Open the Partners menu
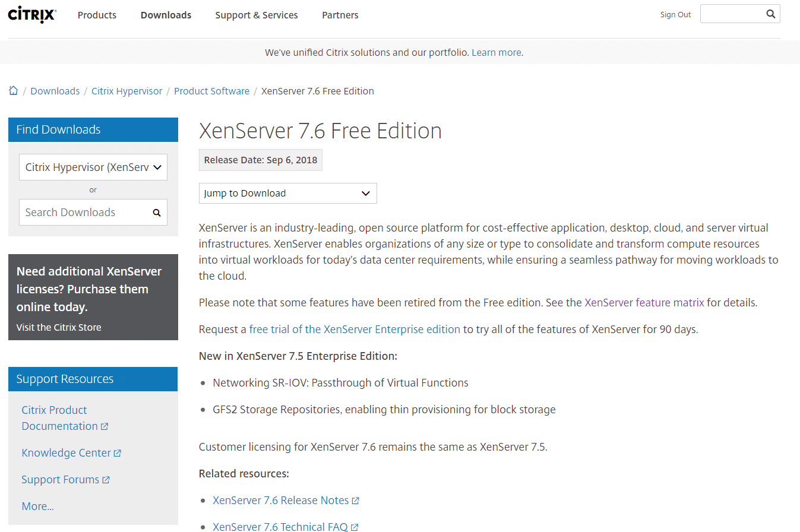Viewport: 800px width, 532px height. (x=340, y=15)
